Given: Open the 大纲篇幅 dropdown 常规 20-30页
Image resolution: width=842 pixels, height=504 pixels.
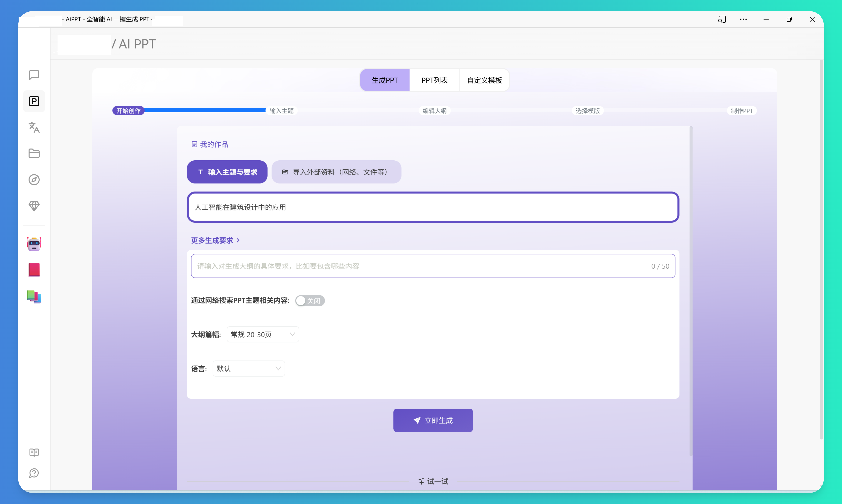Looking at the screenshot, I should [263, 335].
